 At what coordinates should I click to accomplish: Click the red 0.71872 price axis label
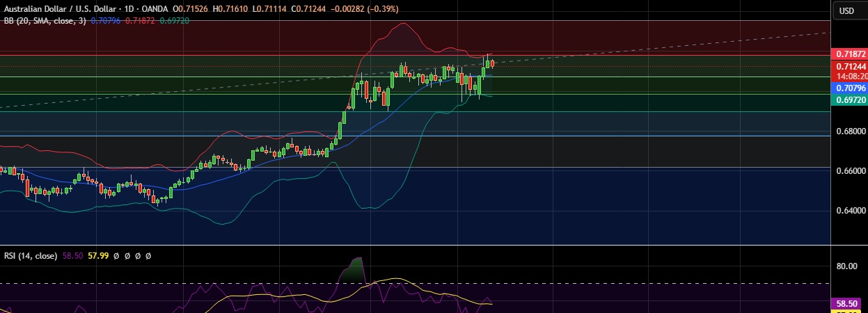tap(850, 54)
